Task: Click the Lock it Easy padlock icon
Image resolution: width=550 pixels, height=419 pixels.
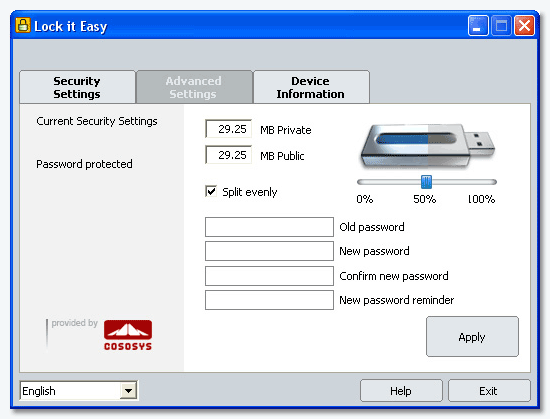Action: (x=23, y=25)
